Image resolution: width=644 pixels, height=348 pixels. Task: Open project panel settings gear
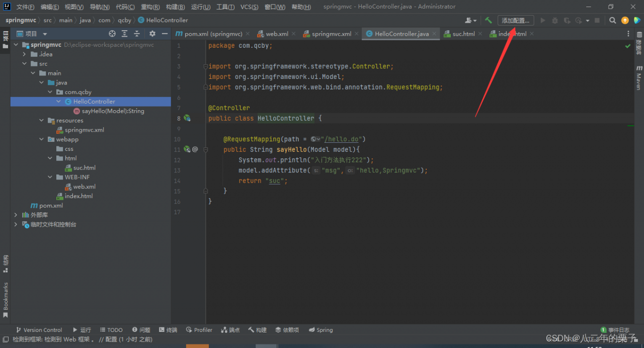tap(152, 34)
